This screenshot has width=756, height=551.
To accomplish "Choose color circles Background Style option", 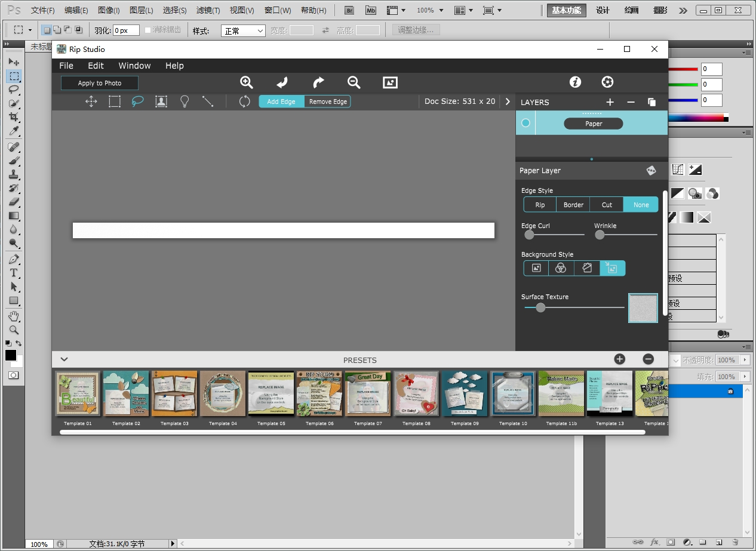I will point(561,268).
